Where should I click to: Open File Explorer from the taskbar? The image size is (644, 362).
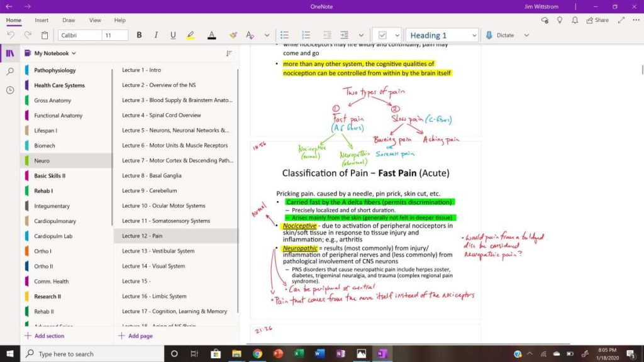(236, 354)
